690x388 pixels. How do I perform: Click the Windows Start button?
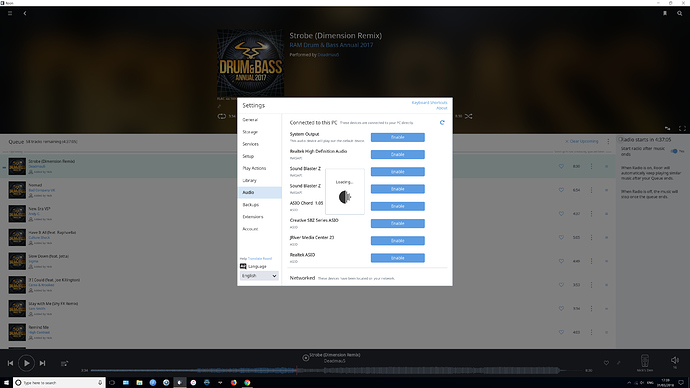click(x=6, y=383)
